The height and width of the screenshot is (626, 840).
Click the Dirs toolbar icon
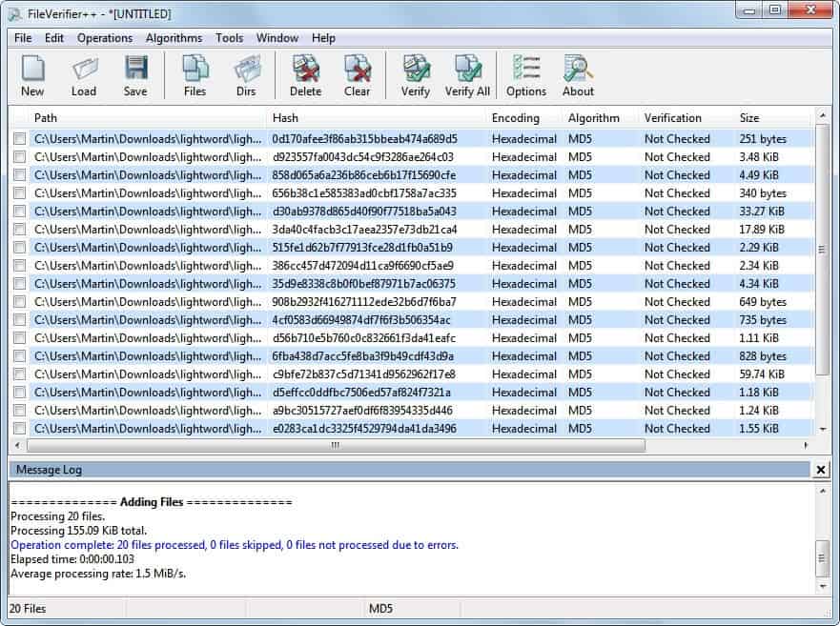(246, 71)
